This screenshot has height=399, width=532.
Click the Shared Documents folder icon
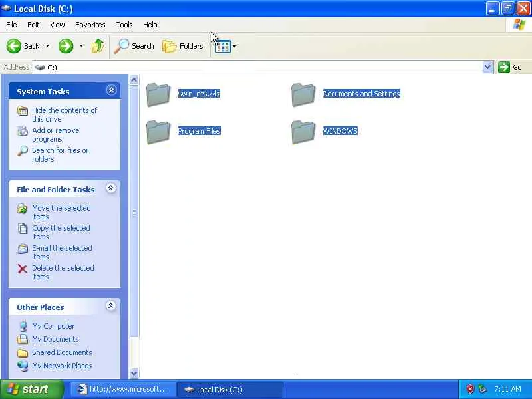click(x=23, y=353)
